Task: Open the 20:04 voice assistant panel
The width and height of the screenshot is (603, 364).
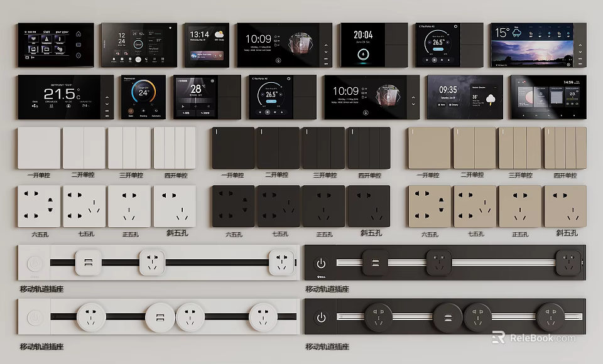Action: pyautogui.click(x=374, y=45)
